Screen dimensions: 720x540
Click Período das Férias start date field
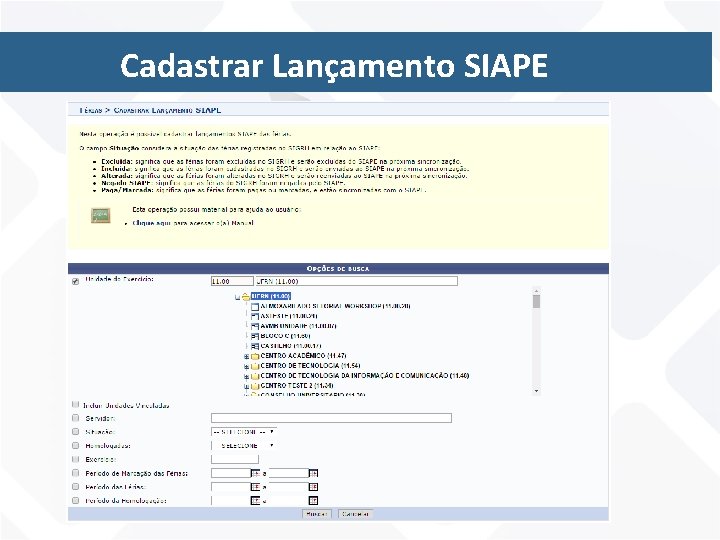pos(231,487)
